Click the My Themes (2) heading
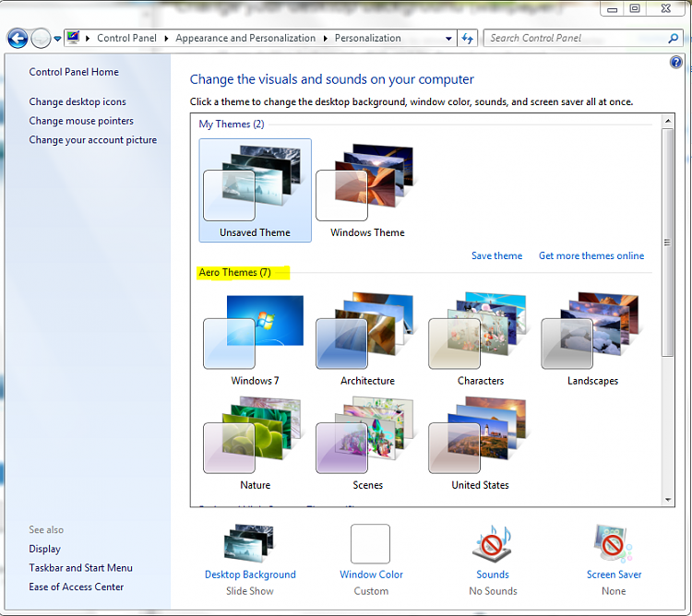 [232, 124]
